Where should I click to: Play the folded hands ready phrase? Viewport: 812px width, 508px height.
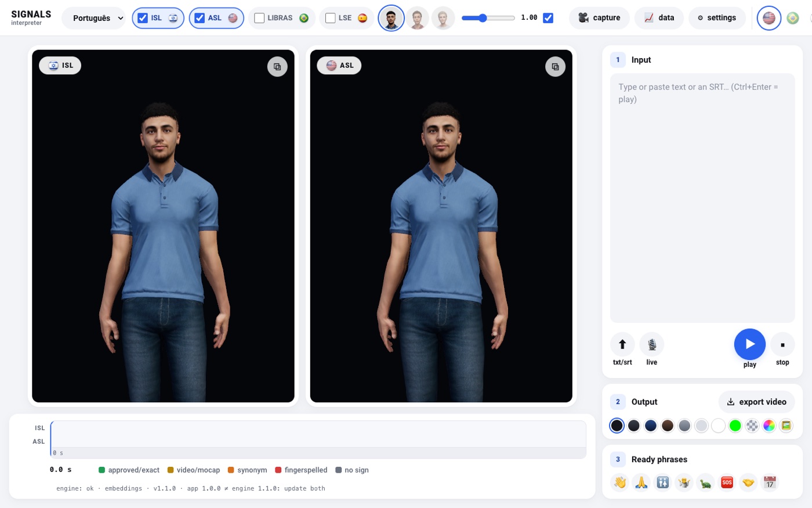click(x=641, y=482)
